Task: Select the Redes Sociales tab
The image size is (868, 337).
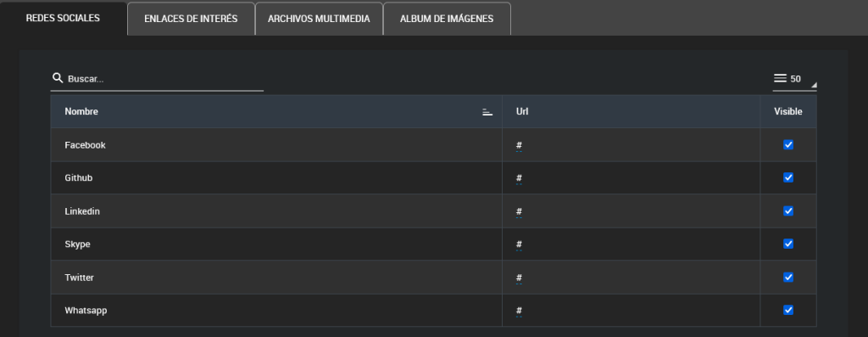Action: tap(63, 19)
